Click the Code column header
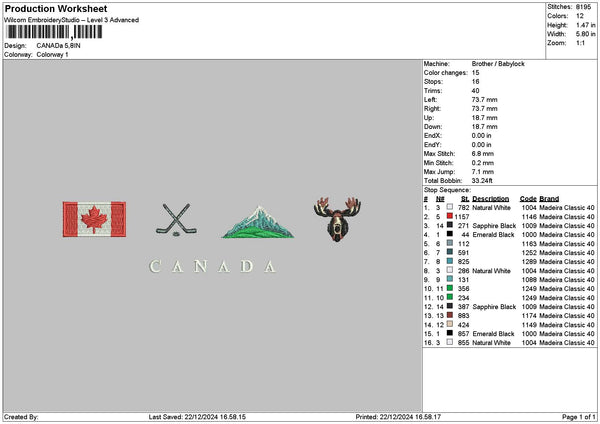600x424 pixels. point(528,199)
